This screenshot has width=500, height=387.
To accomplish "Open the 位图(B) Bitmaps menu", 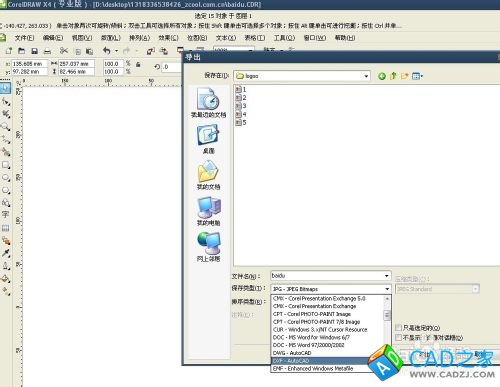I will point(197,38).
